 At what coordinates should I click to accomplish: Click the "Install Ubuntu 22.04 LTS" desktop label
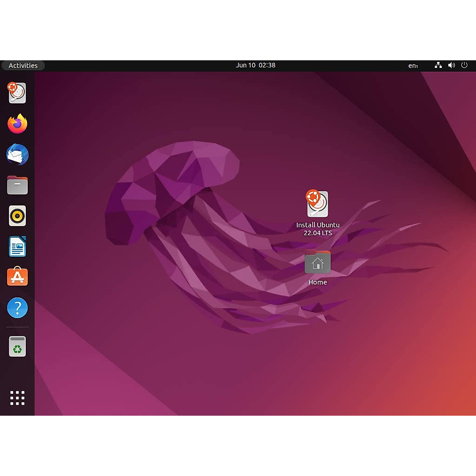click(x=317, y=229)
